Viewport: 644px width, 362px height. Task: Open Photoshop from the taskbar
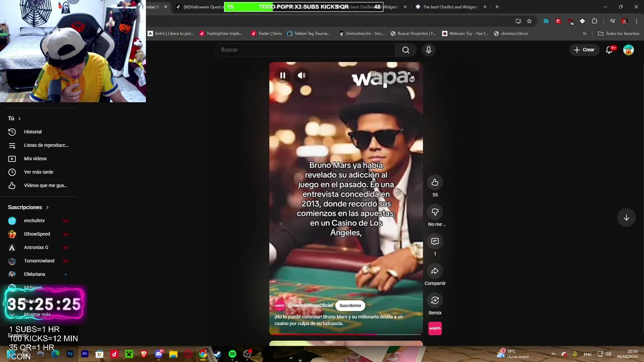(x=70, y=354)
